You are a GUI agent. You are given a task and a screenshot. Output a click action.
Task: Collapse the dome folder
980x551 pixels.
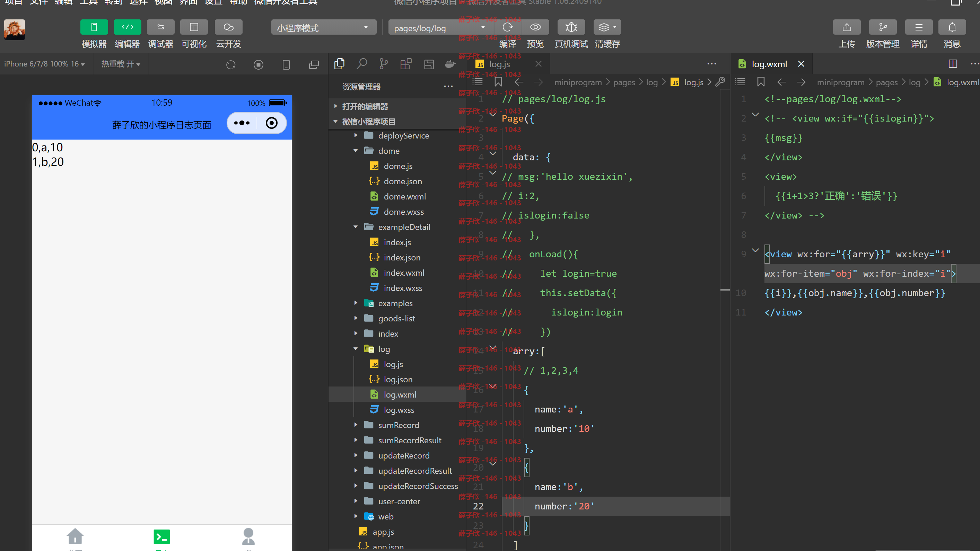(397, 151)
